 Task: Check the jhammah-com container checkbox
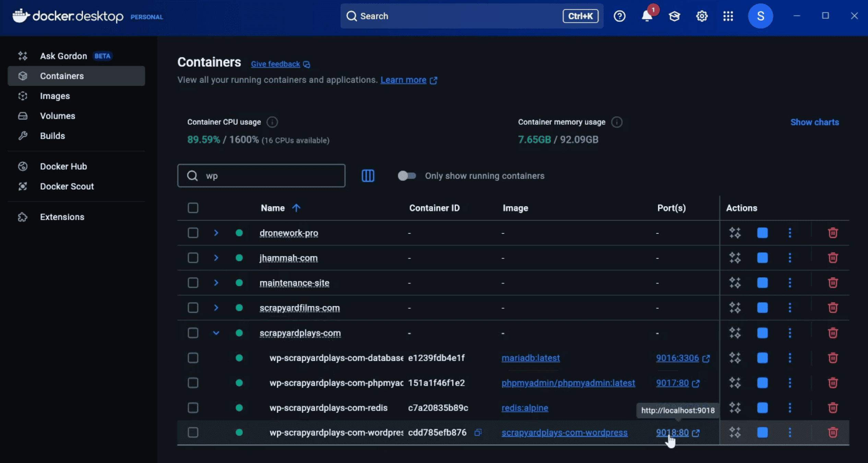(193, 258)
